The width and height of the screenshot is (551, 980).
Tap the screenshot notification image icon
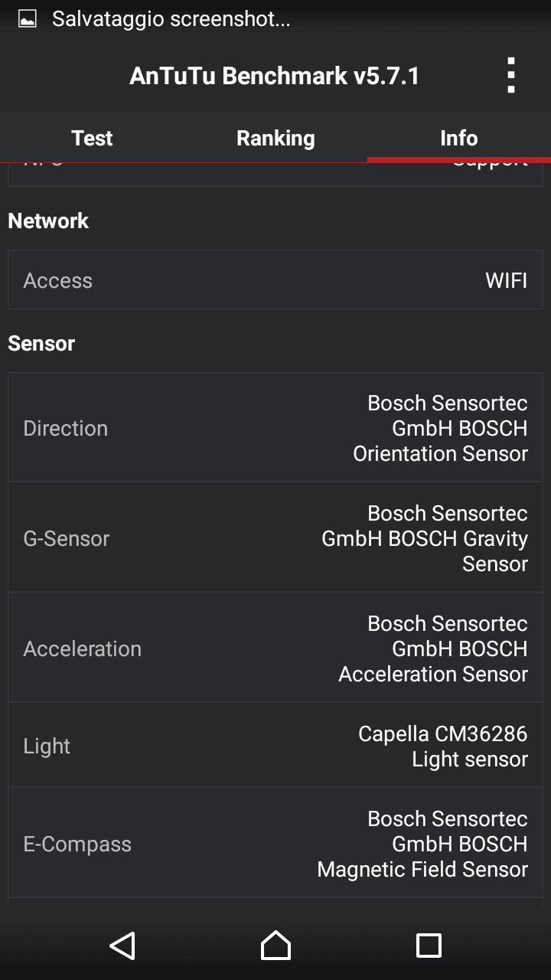click(x=28, y=19)
